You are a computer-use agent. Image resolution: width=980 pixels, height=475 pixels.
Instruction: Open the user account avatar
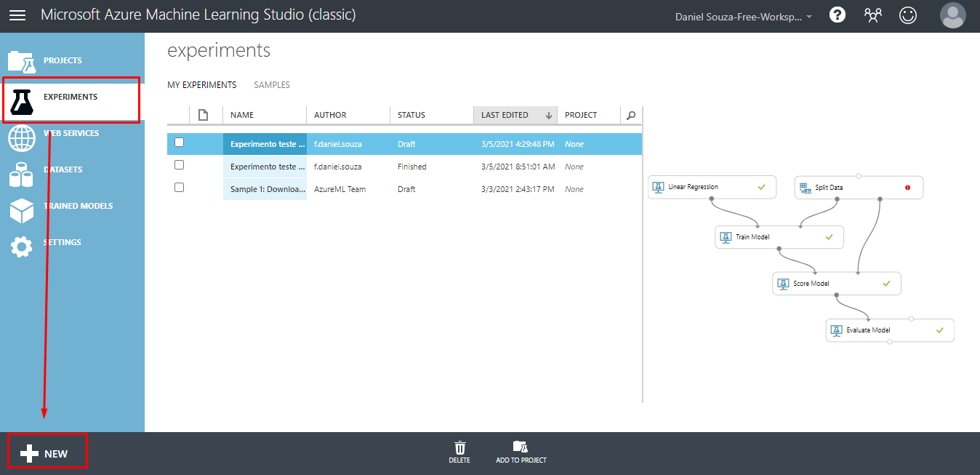(x=952, y=15)
